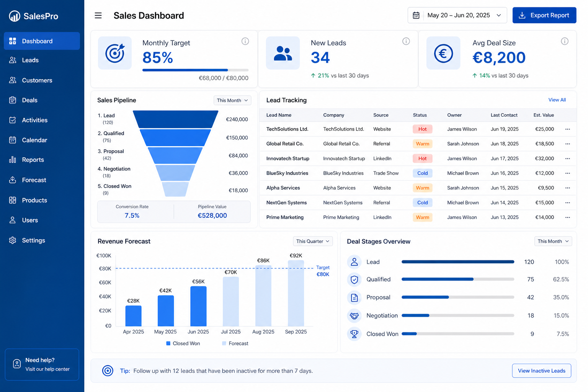Open row options for Prime Marketing
The image size is (588, 392).
(x=568, y=217)
